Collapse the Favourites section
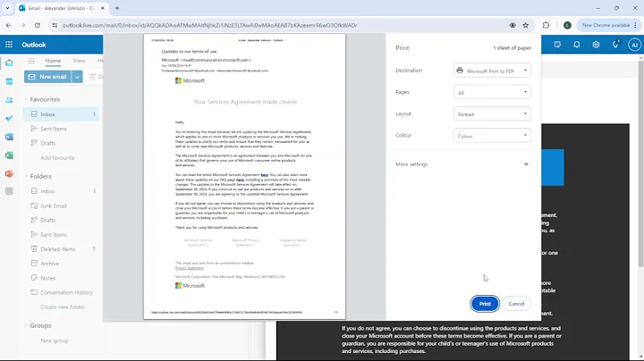Image resolution: width=644 pixels, height=361 pixels. tap(26, 99)
